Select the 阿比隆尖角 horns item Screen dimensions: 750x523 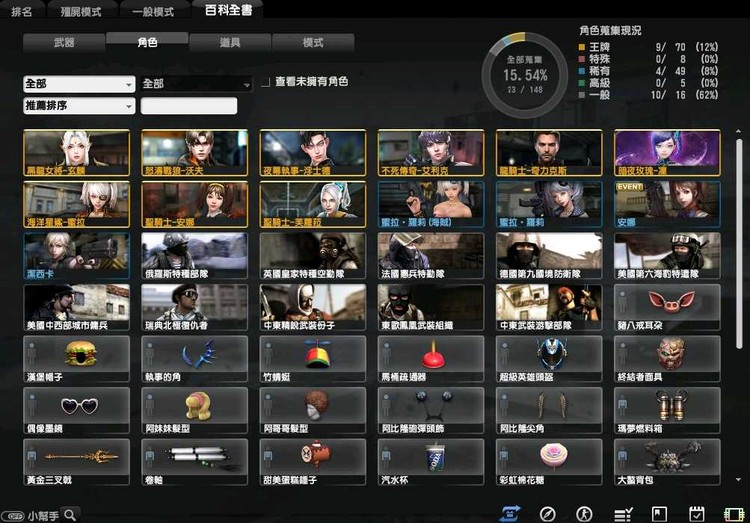(x=549, y=411)
